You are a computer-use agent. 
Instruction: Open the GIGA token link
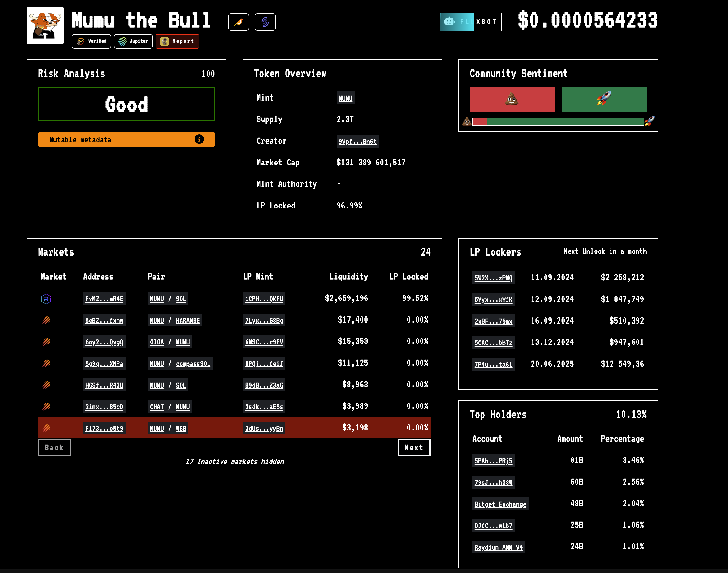[157, 342]
